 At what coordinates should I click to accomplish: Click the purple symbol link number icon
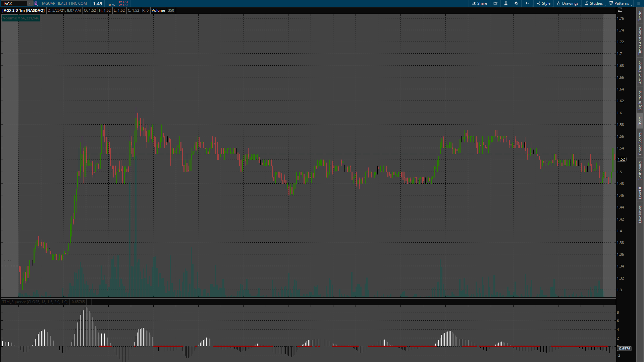click(36, 3)
